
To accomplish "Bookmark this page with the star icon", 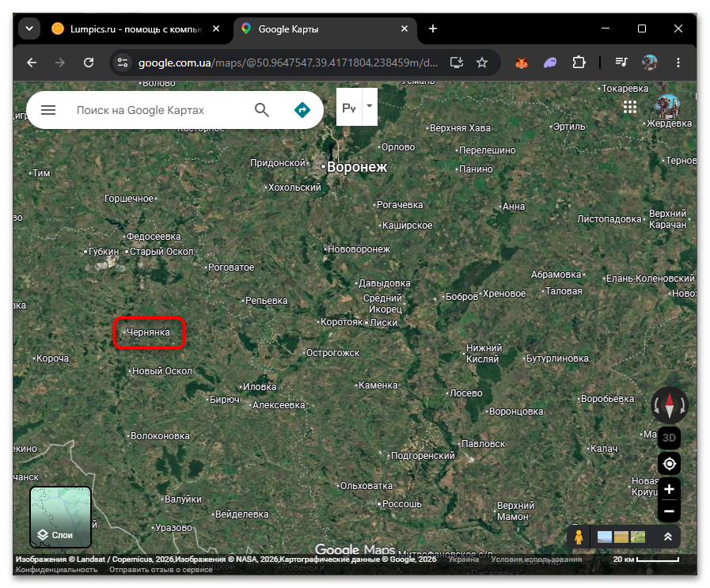I will (x=482, y=63).
